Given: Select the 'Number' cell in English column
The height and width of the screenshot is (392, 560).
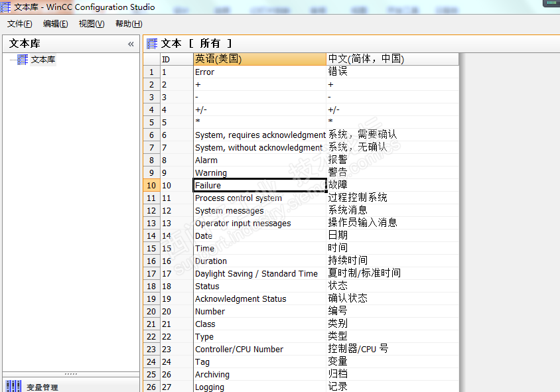Looking at the screenshot, I should pyautogui.click(x=259, y=312).
